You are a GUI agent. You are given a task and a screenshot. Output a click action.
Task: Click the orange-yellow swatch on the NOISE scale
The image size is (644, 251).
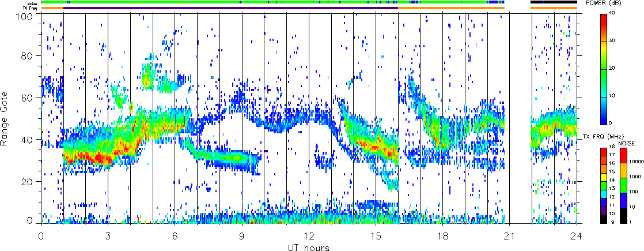click(x=623, y=170)
